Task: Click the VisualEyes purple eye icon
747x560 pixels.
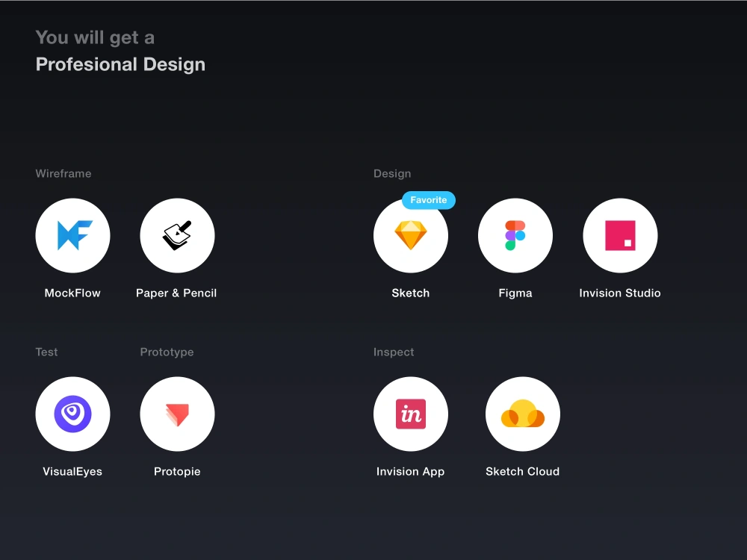Action: point(72,414)
